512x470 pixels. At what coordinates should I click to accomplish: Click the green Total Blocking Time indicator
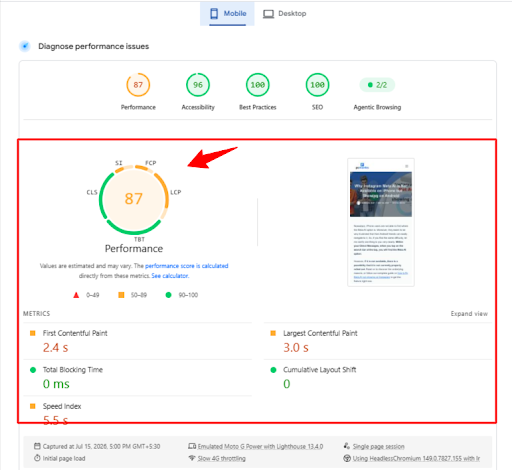pyautogui.click(x=33, y=370)
